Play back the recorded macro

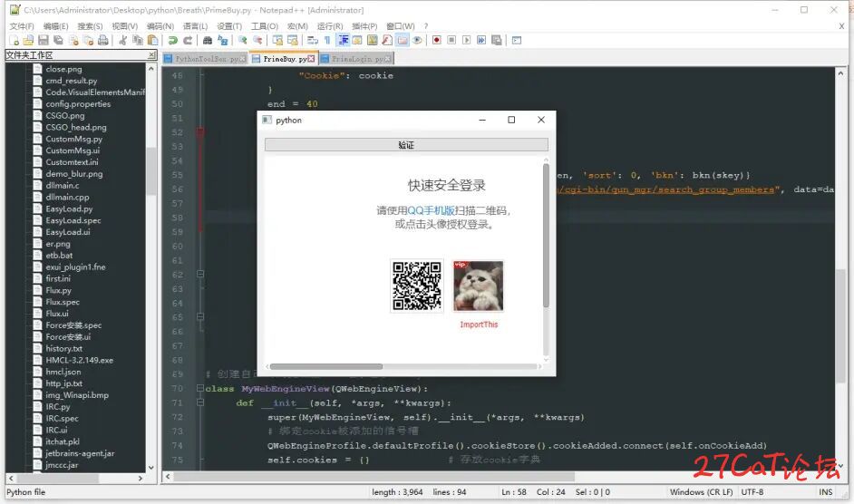point(467,40)
